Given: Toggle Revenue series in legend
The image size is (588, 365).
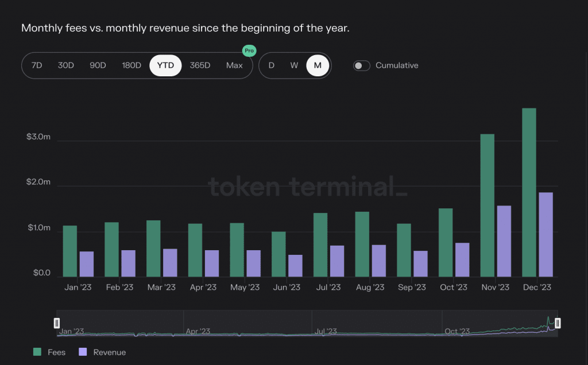Looking at the screenshot, I should (109, 352).
